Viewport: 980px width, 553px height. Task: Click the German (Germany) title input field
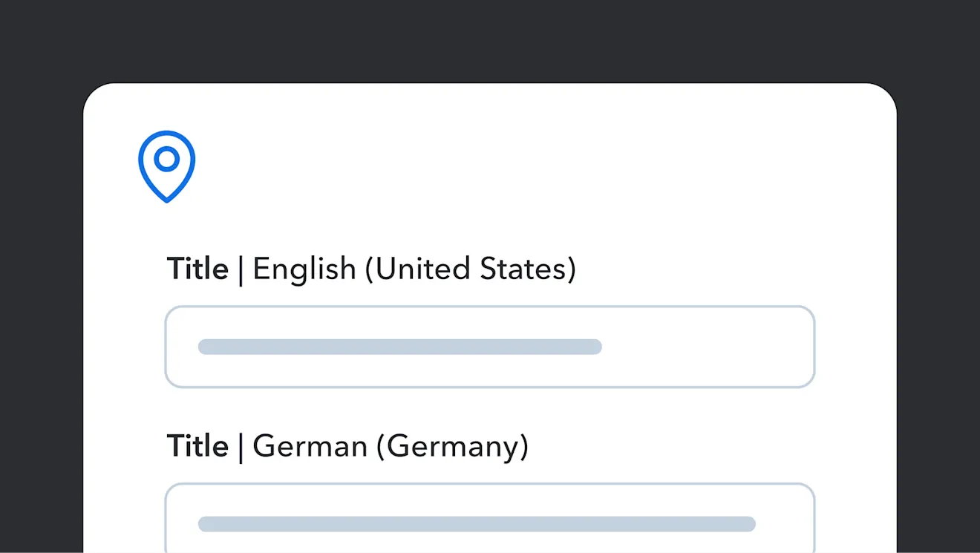pyautogui.click(x=490, y=520)
